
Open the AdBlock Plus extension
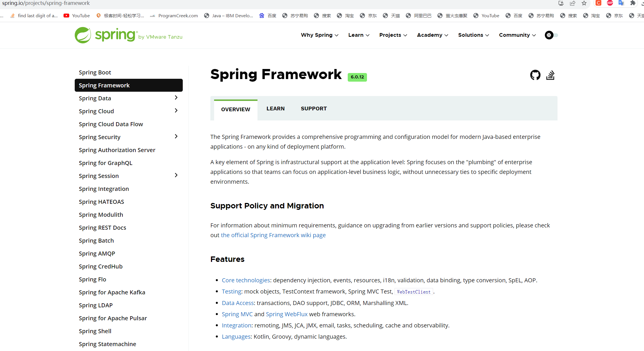[x=610, y=3]
